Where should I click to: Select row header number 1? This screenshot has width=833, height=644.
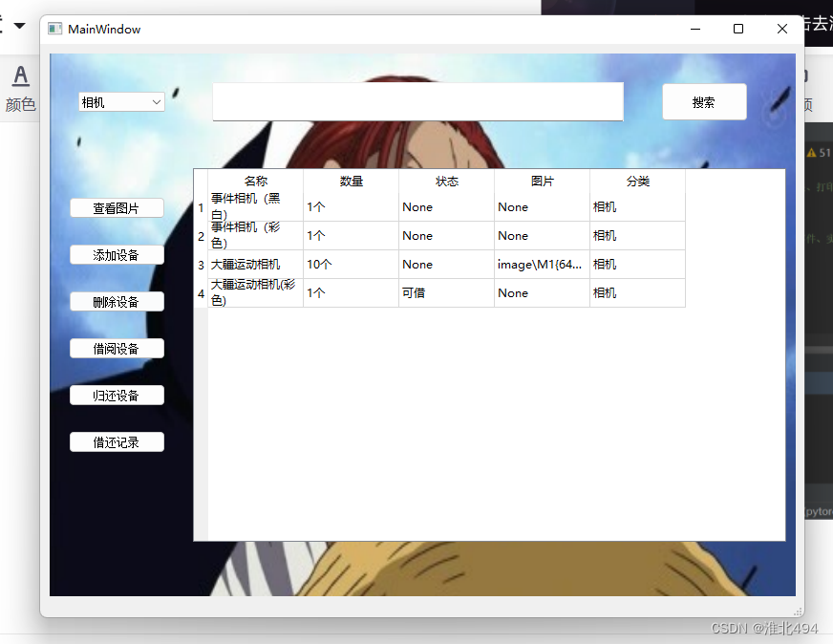click(x=201, y=207)
